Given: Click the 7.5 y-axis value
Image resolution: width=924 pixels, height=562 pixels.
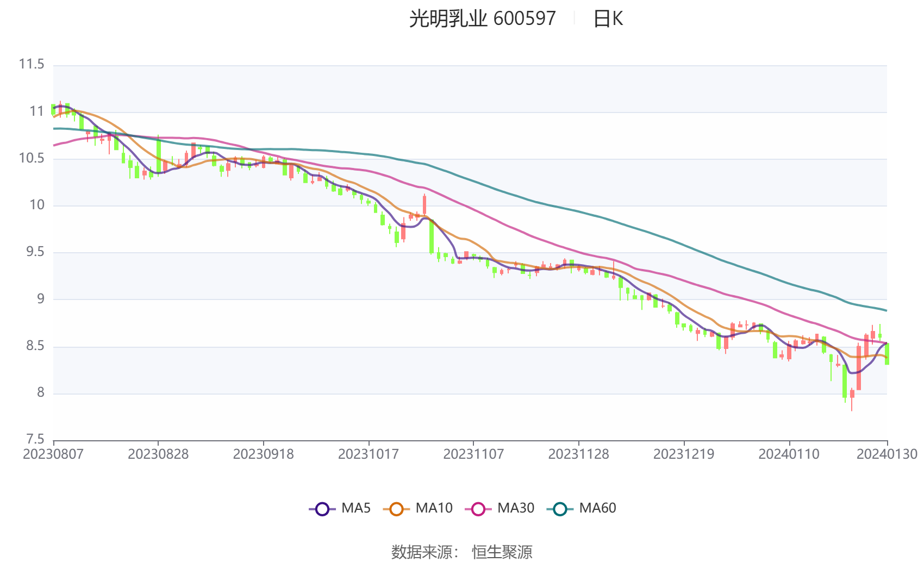Looking at the screenshot, I should [x=35, y=439].
